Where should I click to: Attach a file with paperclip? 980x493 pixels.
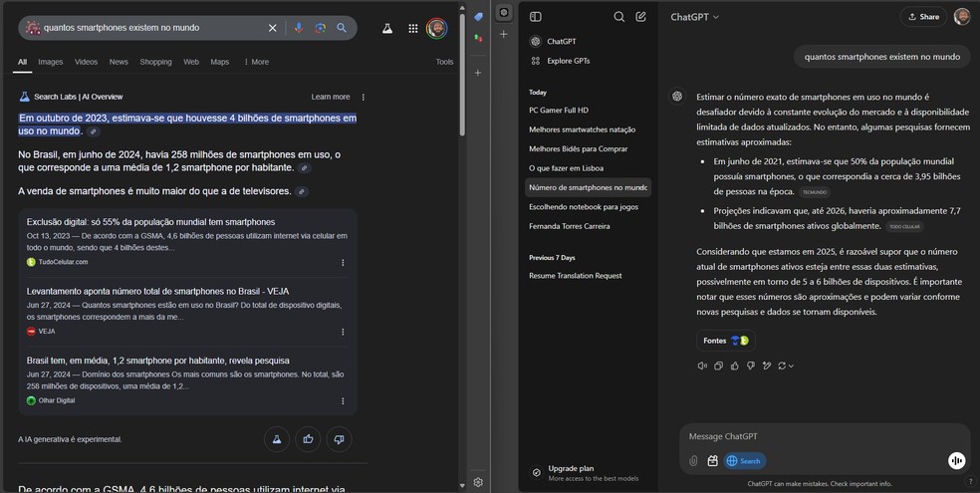[693, 461]
